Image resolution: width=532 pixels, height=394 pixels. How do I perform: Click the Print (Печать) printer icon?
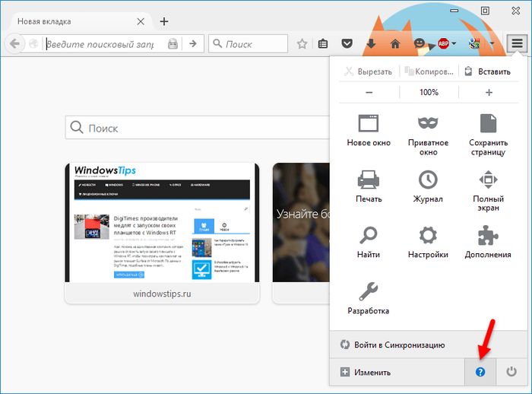pos(369,180)
